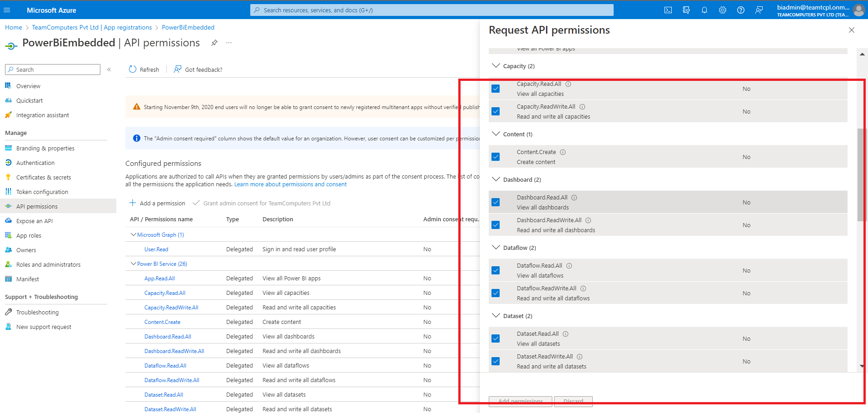Click info icon next to Dashboard.Read.All
868x413 pixels.
click(574, 198)
